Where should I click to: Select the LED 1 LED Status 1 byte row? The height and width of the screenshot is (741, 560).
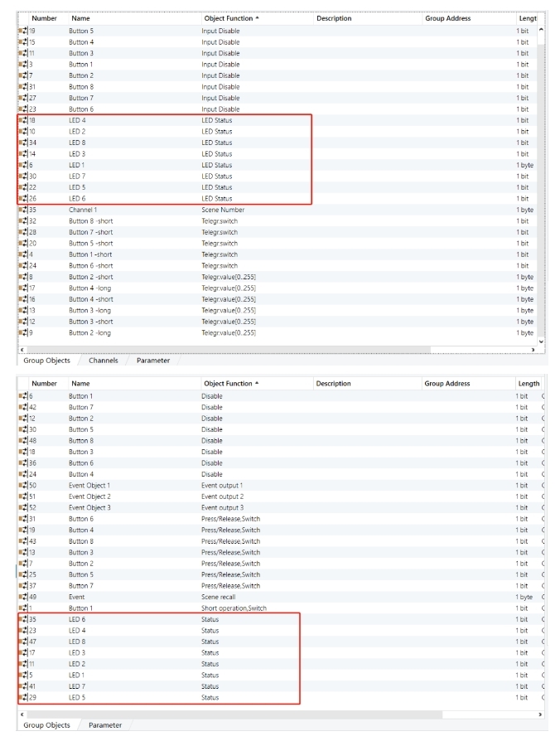[x=166, y=165]
